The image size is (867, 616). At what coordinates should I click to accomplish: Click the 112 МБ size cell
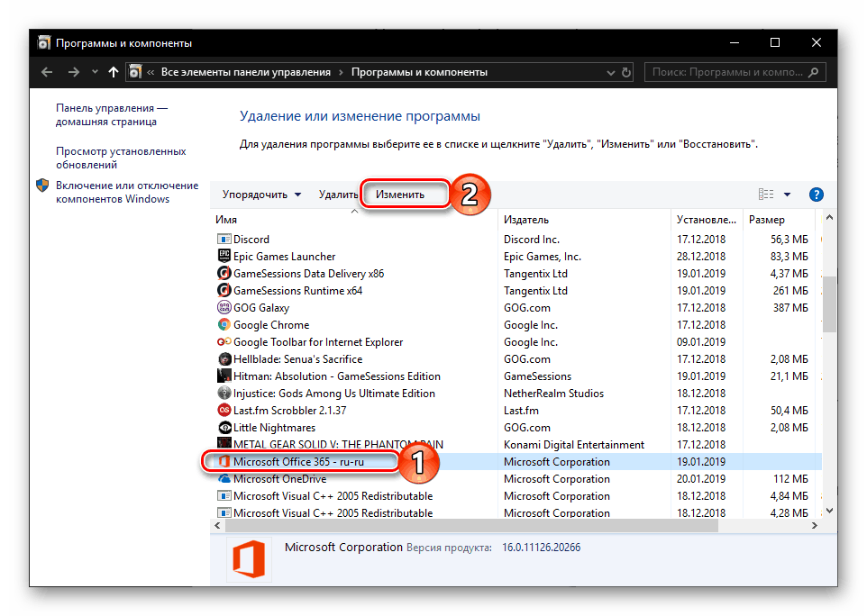click(790, 479)
